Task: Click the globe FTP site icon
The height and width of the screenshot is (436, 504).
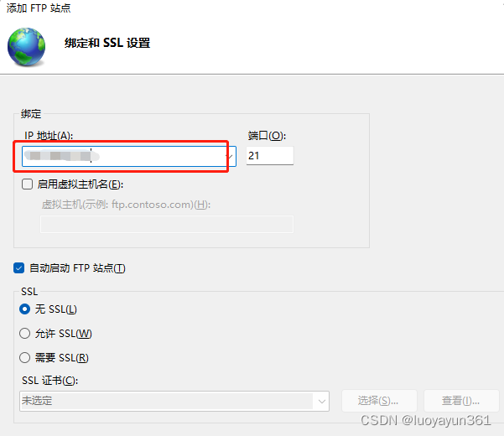Action: (x=27, y=46)
